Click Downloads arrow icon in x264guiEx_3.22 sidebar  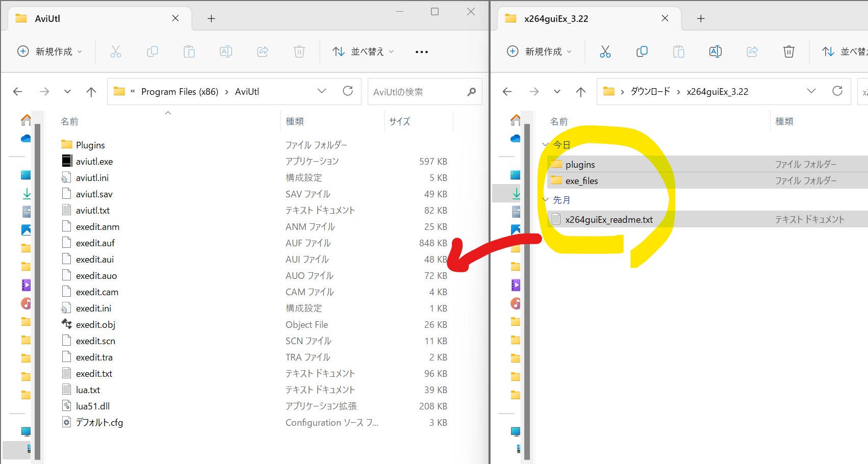tap(516, 194)
